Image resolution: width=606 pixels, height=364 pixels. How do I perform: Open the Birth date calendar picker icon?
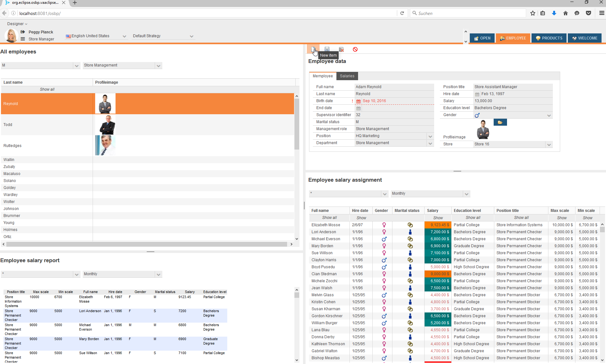click(358, 101)
